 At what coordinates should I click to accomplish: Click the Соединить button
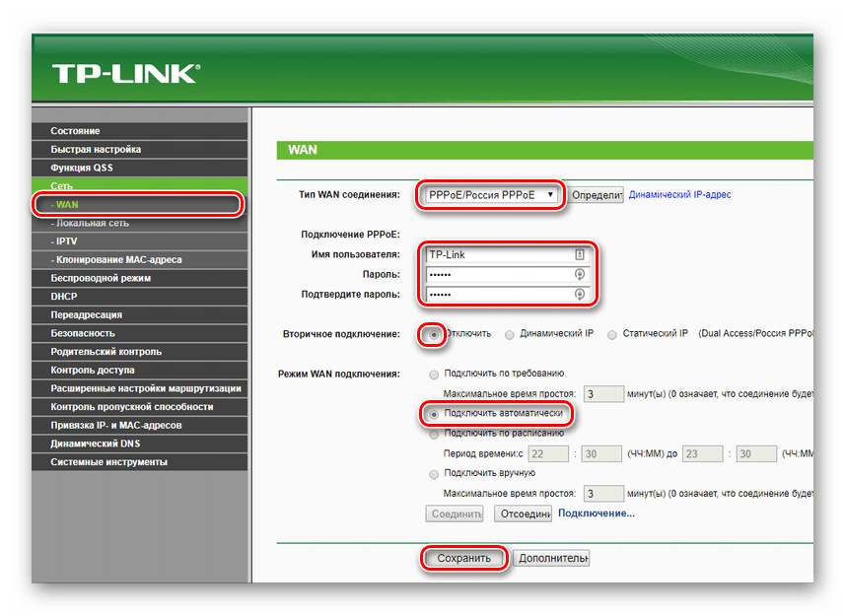click(455, 513)
